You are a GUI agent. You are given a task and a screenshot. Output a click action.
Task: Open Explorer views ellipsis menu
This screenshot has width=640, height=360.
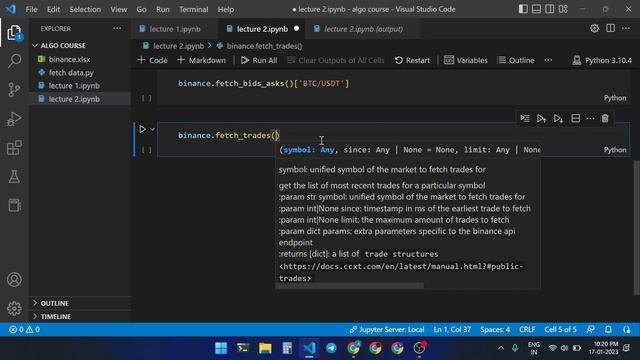(117, 29)
